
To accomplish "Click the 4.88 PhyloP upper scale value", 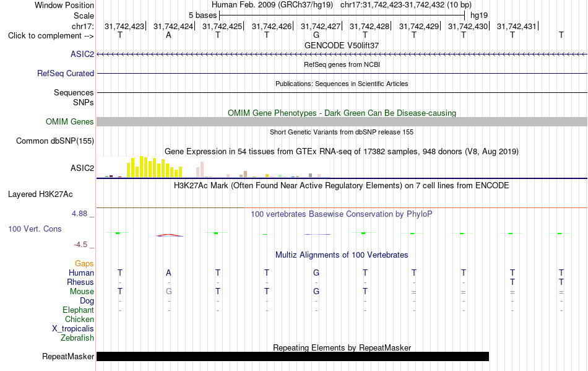I will [x=79, y=214].
